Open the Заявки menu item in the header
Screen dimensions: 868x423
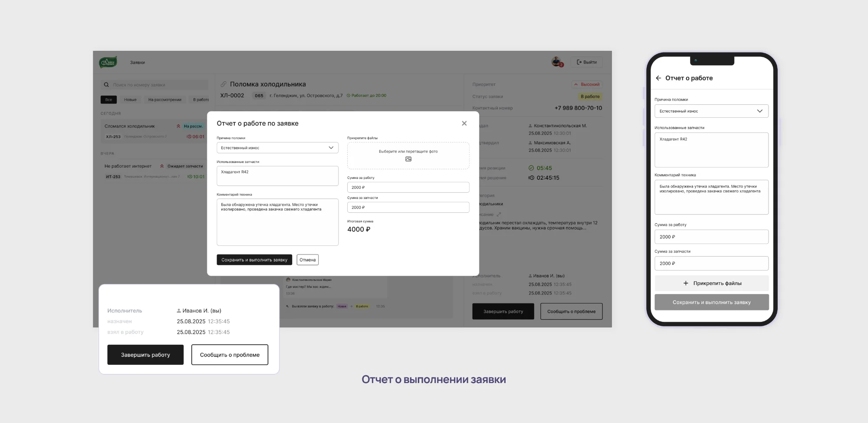click(x=138, y=63)
